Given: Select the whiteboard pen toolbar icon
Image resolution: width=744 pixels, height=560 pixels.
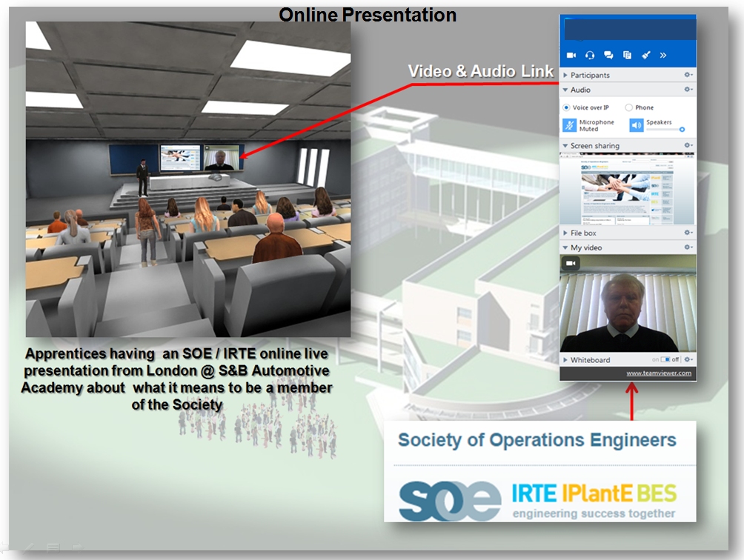Looking at the screenshot, I should [645, 55].
